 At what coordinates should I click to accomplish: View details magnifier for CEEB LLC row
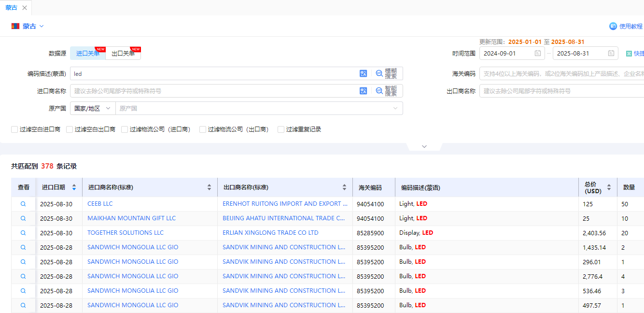pos(23,204)
